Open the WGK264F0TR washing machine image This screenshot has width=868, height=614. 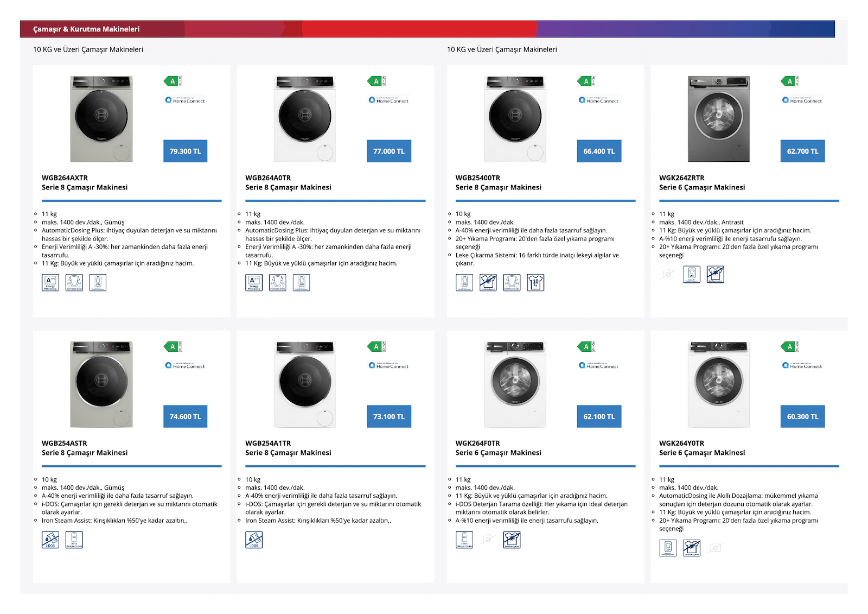click(x=515, y=384)
